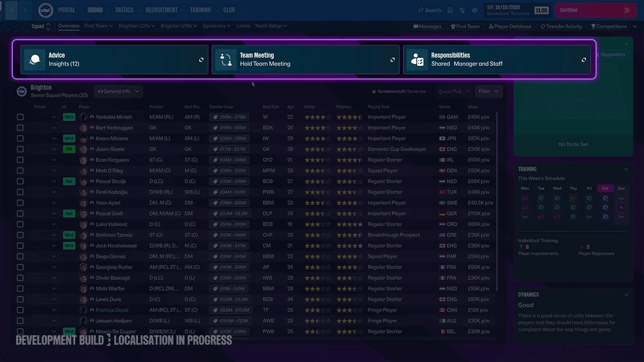Open the SQUAD menu

[98, 10]
